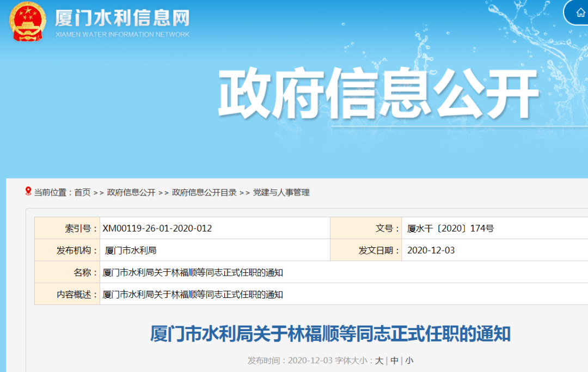Viewport: 588px width, 372px height.
Task: Set font size to 小
Action: click(x=409, y=361)
